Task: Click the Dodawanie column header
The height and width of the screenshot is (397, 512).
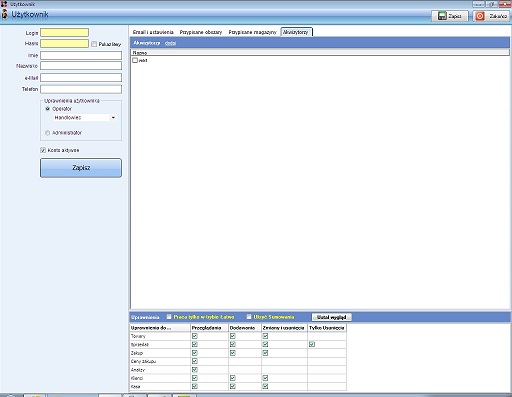Action: pyautogui.click(x=245, y=328)
